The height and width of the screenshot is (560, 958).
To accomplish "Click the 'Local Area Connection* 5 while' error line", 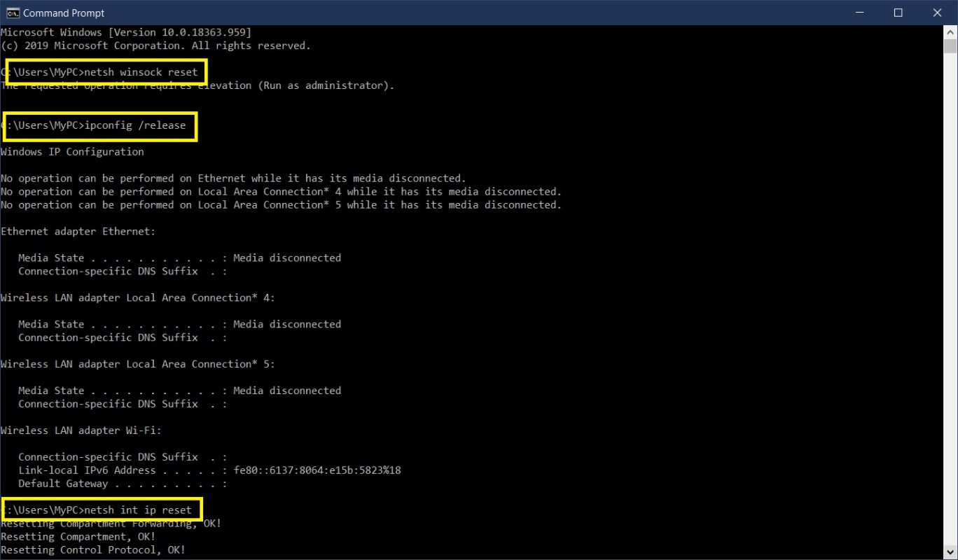I will pyautogui.click(x=281, y=205).
